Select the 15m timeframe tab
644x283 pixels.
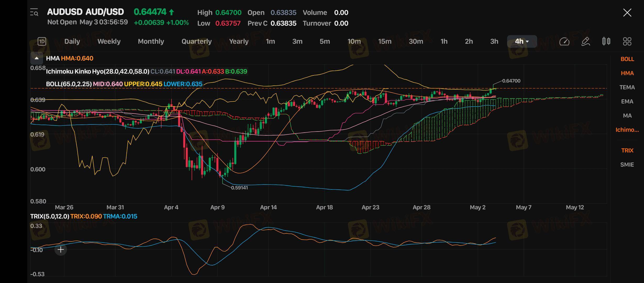pos(385,41)
